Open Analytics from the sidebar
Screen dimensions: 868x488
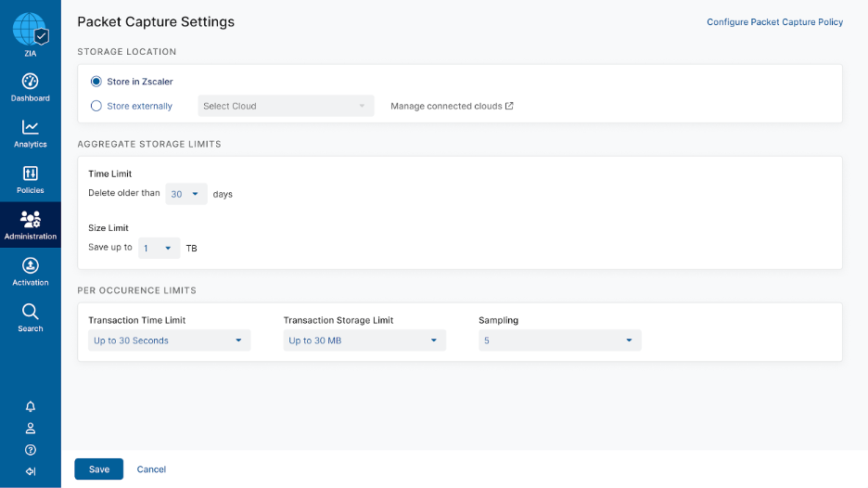[30, 128]
